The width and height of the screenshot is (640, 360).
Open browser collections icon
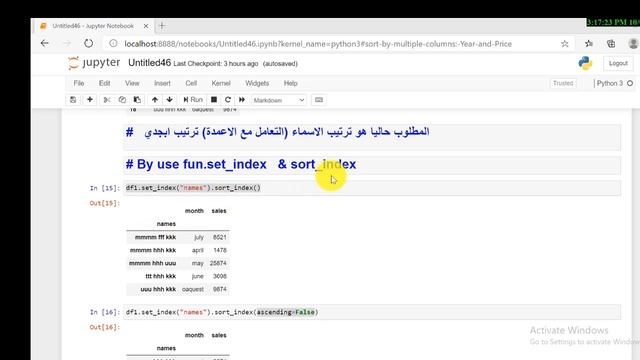[611, 44]
